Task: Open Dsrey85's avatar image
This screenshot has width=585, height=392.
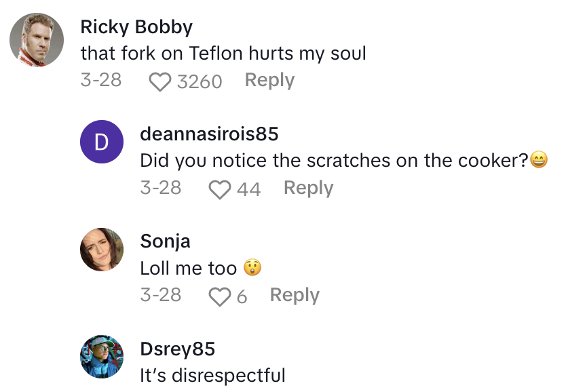Action: [102, 357]
